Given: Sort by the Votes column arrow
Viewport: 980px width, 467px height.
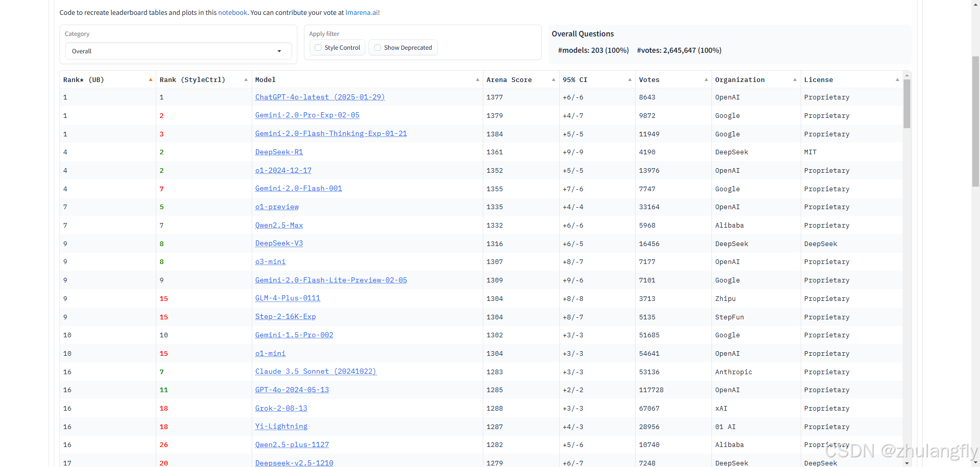Looking at the screenshot, I should 706,79.
